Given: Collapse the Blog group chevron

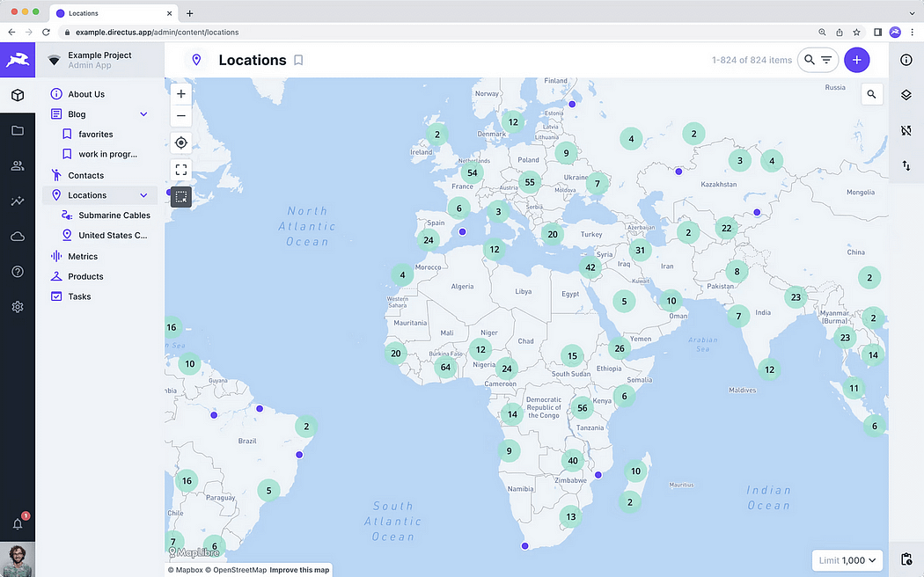Looking at the screenshot, I should point(143,114).
